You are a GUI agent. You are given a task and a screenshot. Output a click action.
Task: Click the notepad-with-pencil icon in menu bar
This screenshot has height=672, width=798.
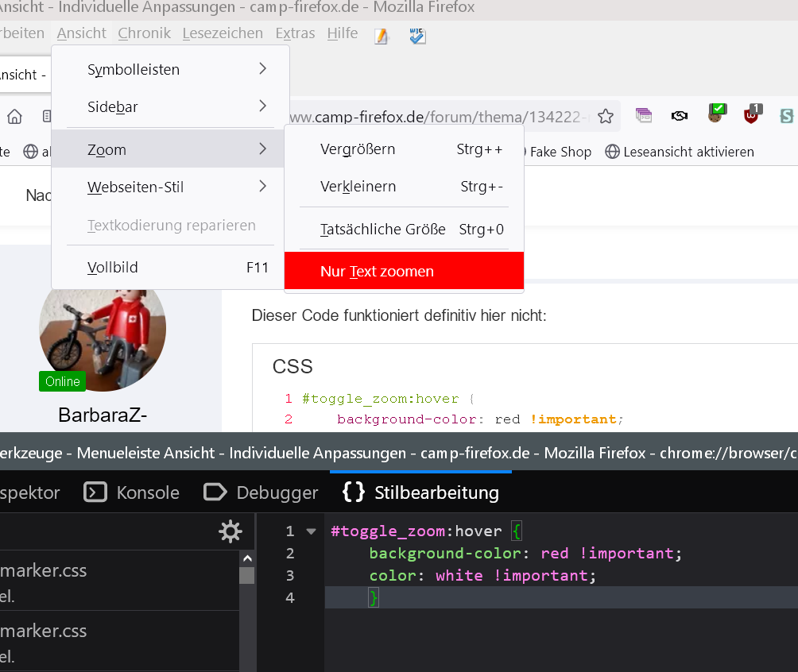point(382,36)
